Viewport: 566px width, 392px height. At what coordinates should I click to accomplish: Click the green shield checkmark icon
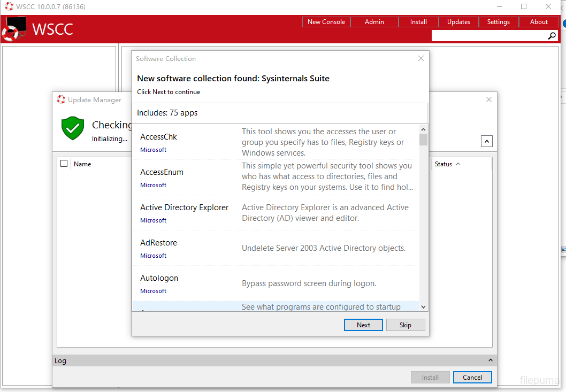pos(73,129)
